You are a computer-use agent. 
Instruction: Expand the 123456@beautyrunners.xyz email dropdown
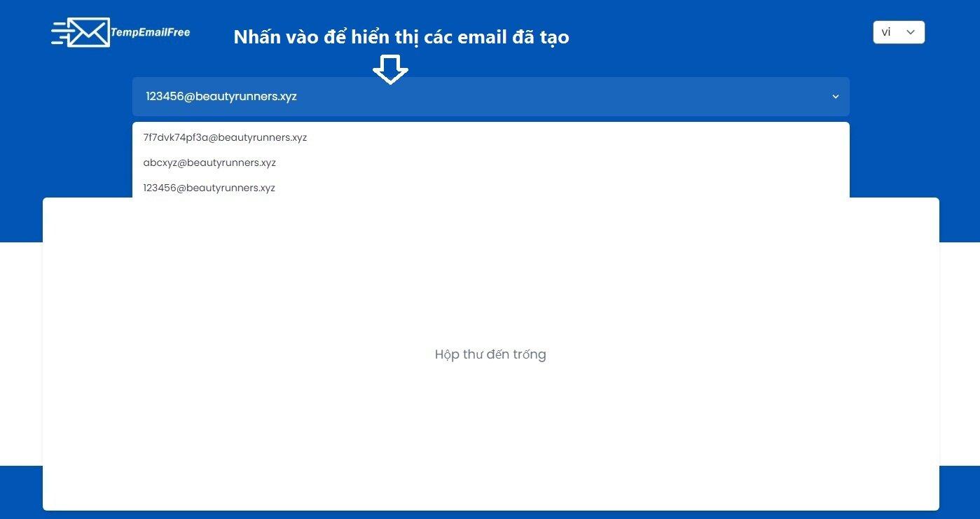(490, 97)
